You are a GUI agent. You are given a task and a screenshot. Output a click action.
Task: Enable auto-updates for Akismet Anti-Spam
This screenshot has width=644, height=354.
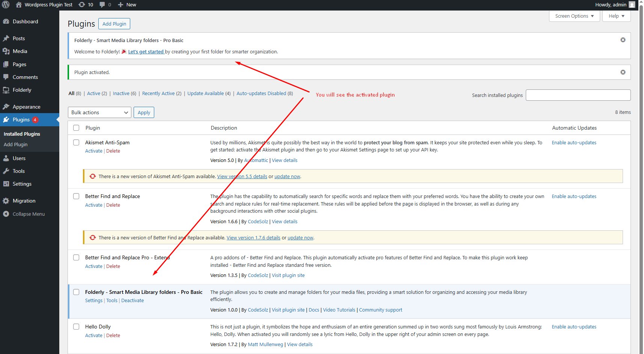574,142
